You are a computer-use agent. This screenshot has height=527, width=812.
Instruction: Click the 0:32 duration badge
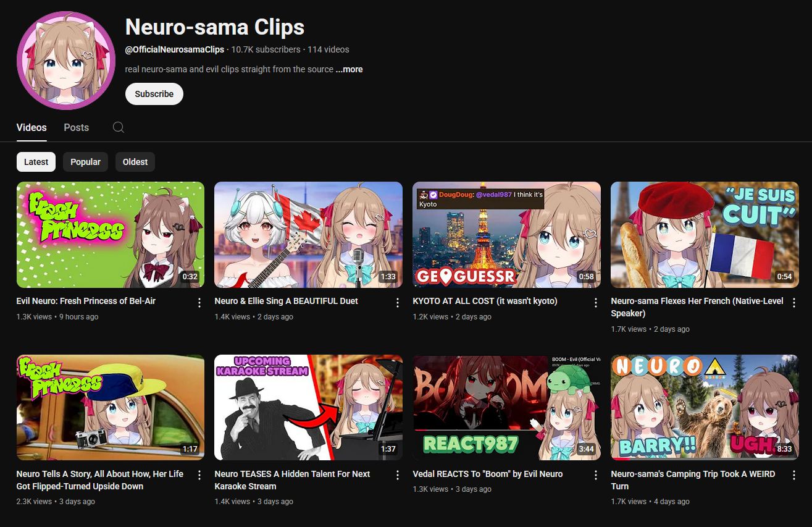[x=190, y=277]
